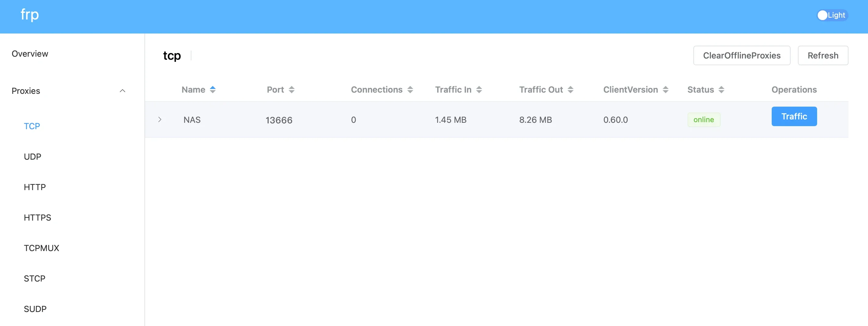This screenshot has width=868, height=326.
Task: Collapse the Proxies menu section
Action: [122, 91]
